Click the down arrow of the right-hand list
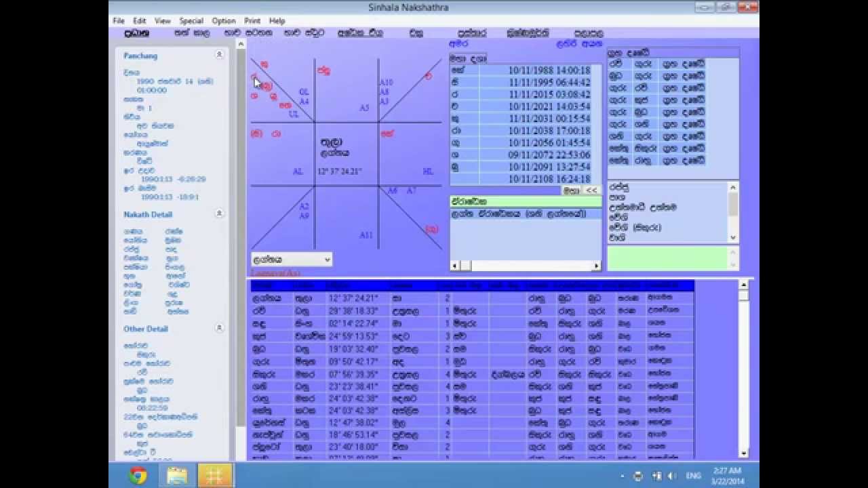Image resolution: width=868 pixels, height=488 pixels. [733, 238]
